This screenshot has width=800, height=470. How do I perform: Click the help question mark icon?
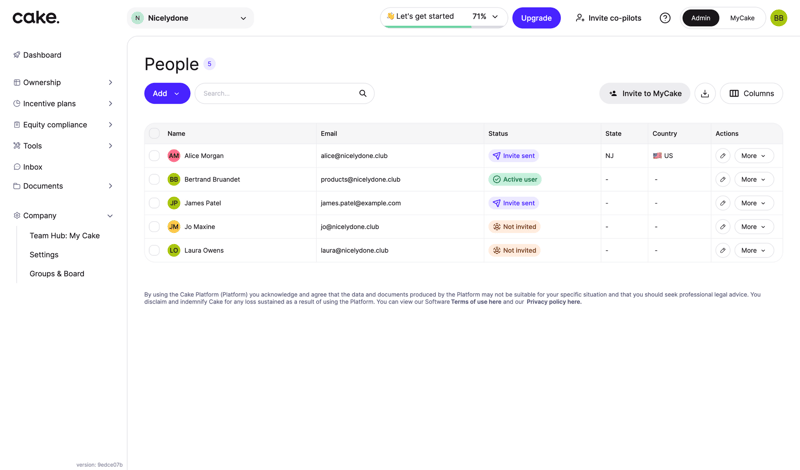[665, 18]
